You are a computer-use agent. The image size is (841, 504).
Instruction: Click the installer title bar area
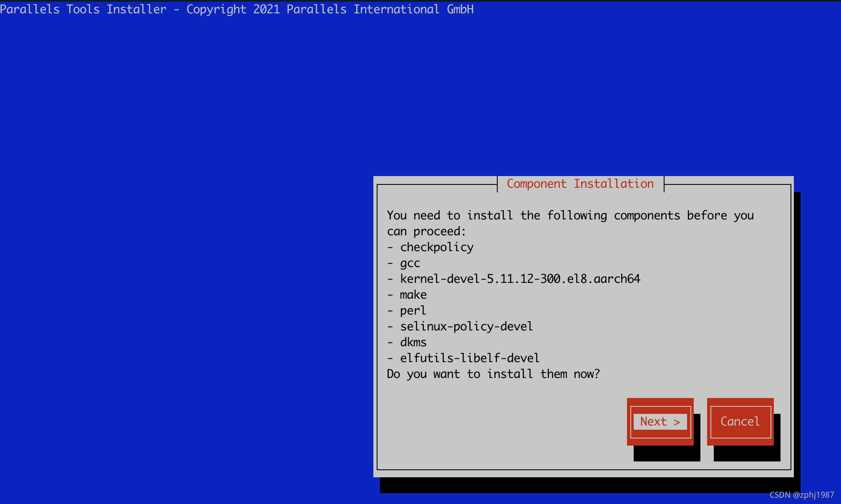point(230,8)
